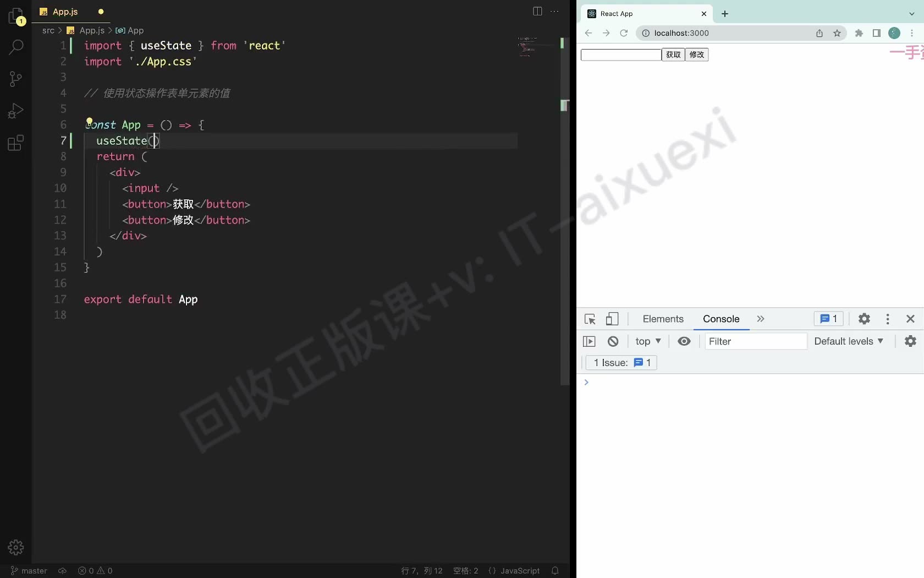Reload the localhost:3000 page
This screenshot has width=924, height=578.
(624, 33)
